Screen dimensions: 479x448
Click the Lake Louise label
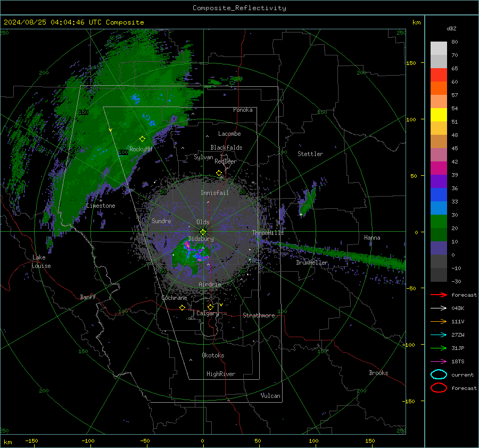point(41,262)
